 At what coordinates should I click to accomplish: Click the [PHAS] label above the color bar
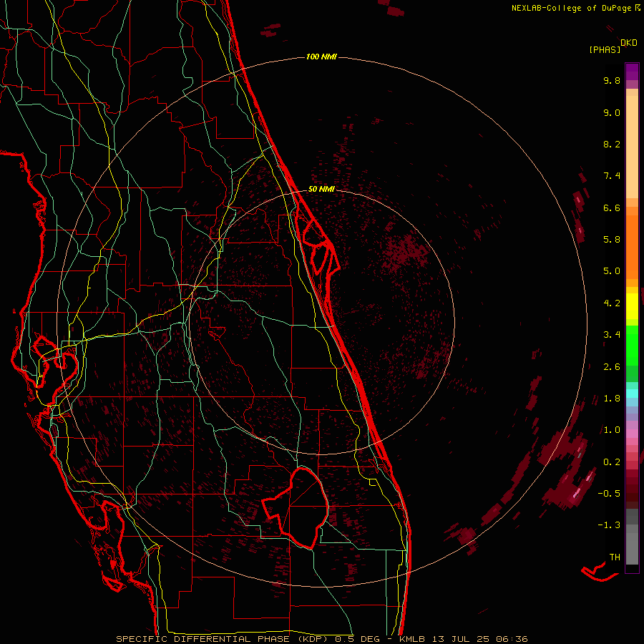[x=605, y=49]
